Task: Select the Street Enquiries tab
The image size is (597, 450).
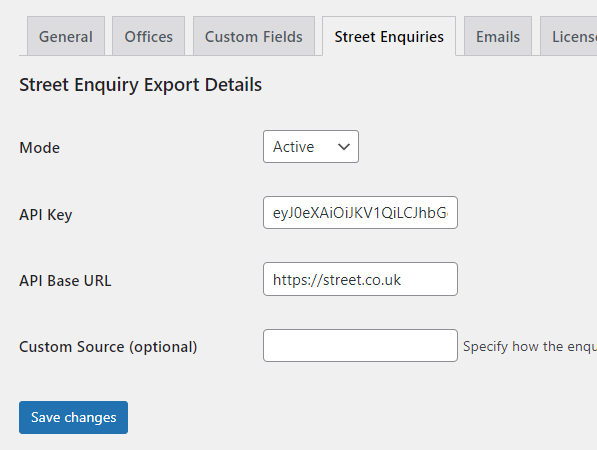Action: coord(389,37)
